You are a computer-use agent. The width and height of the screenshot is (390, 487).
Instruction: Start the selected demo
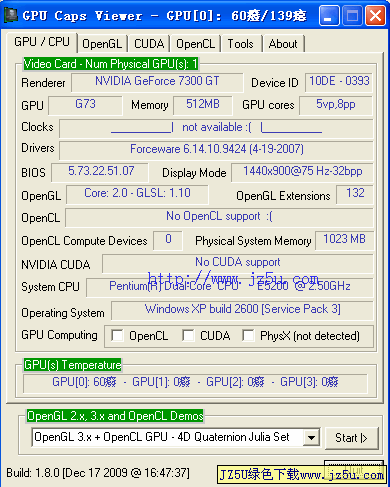[x=352, y=438]
